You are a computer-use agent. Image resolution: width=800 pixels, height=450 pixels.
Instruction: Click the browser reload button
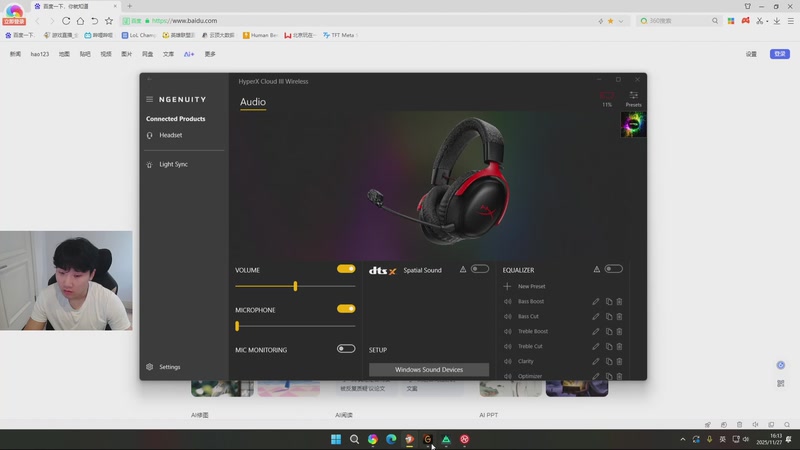(66, 21)
